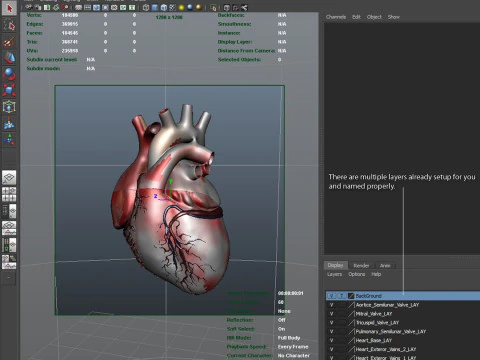Toggle visibility of Heart_Exterior_Veins_2_LAY
Image resolution: width=480 pixels, height=360 pixels.
[331, 349]
